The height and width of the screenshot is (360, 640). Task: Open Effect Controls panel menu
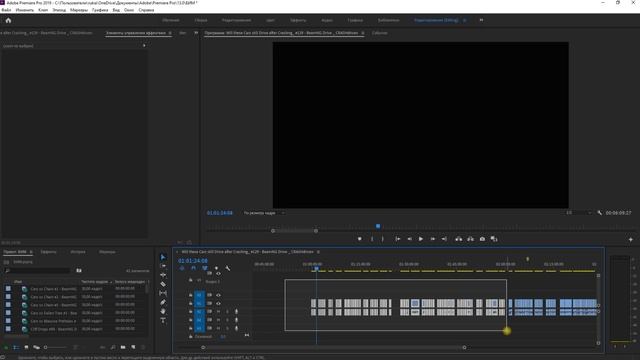(170, 33)
